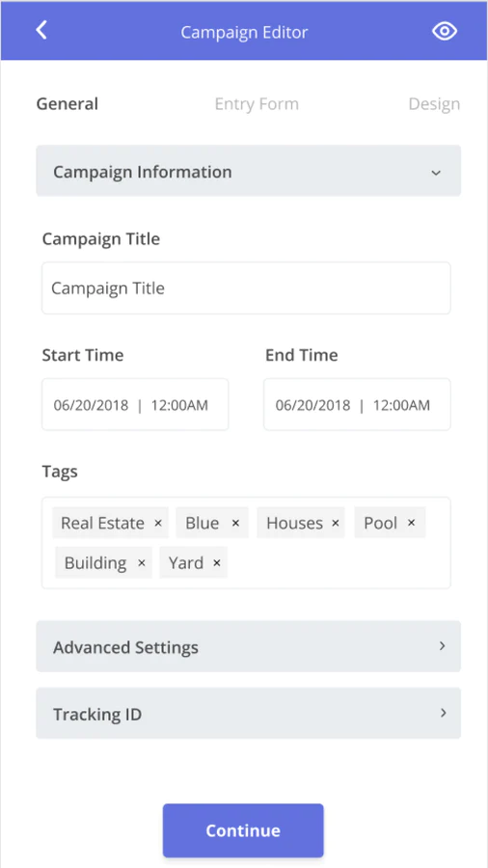
Task: Click empty area in Tags field
Action: [338, 564]
